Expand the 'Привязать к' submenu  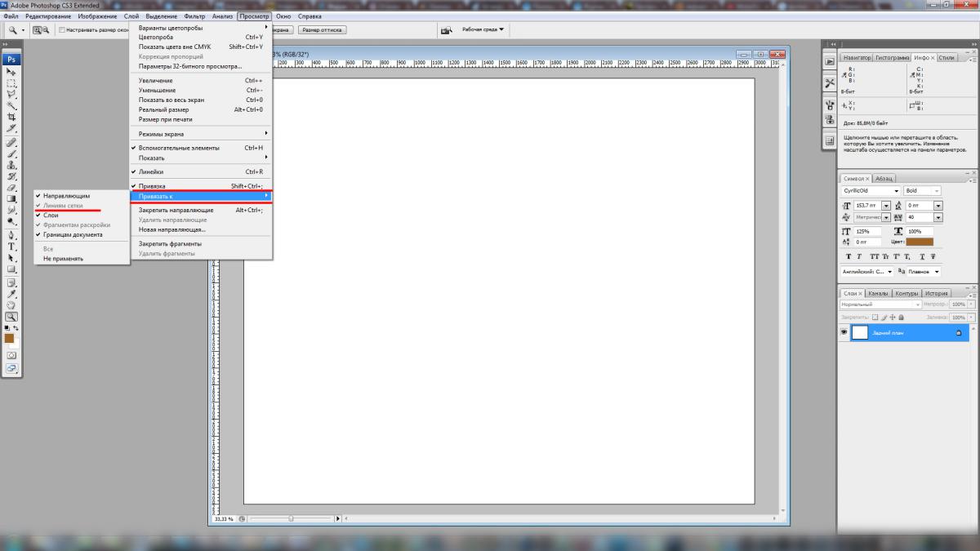(201, 197)
